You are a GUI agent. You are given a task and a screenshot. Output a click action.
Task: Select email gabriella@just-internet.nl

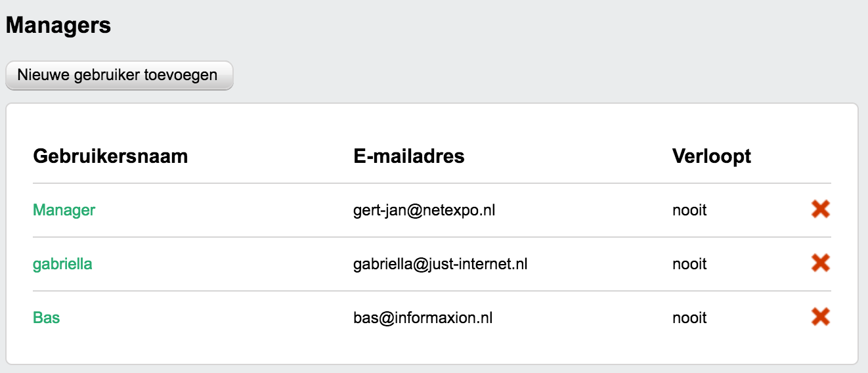click(441, 265)
